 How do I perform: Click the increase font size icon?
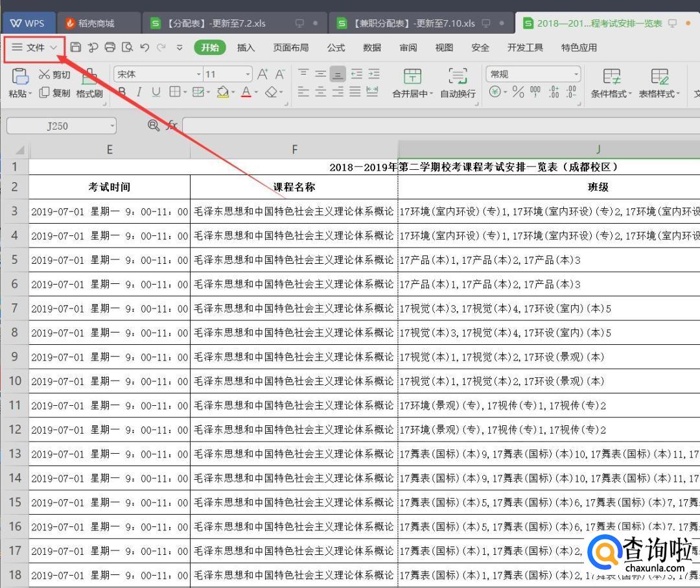pyautogui.click(x=262, y=74)
